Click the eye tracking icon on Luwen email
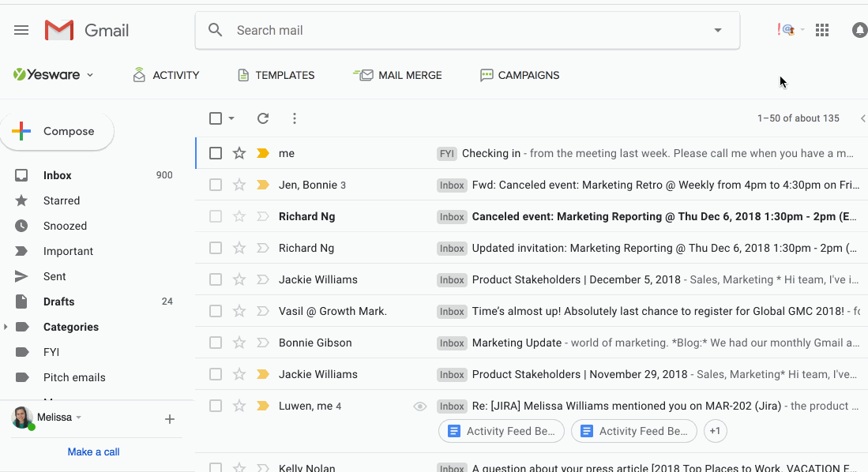Viewport: 868px width, 472px height. [x=420, y=406]
